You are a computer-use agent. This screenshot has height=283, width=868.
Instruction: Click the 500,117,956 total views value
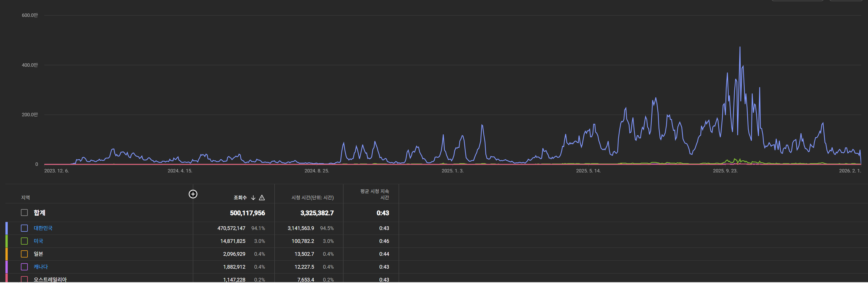click(247, 213)
